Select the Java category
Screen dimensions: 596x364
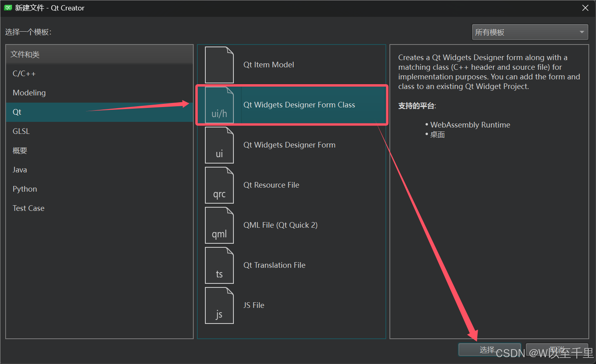point(99,170)
